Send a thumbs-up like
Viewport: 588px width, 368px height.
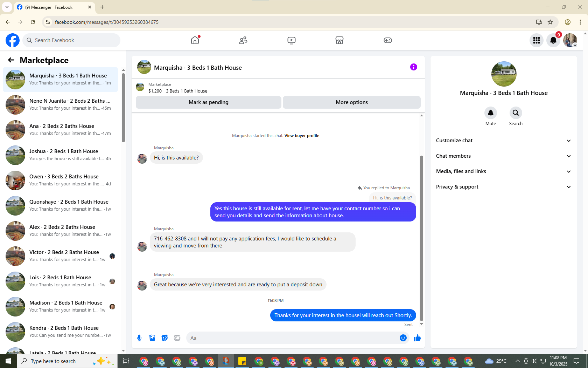417,338
